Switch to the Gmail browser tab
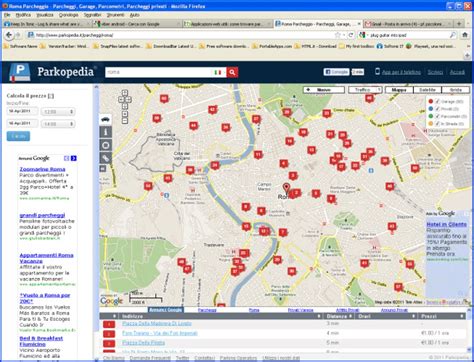Viewport: 474px width, 362px height. coord(408,24)
